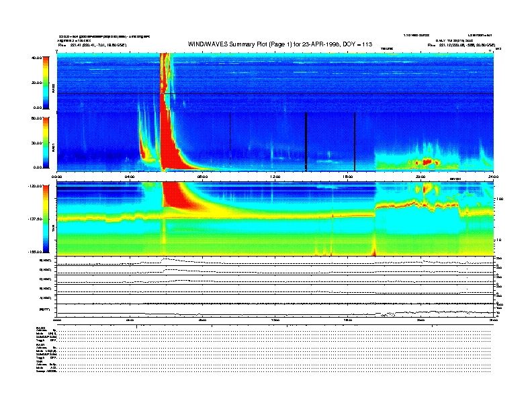532x411 pixels.
Task: Select the 20.00 label on RAD2 color scale
Action: point(36,83)
